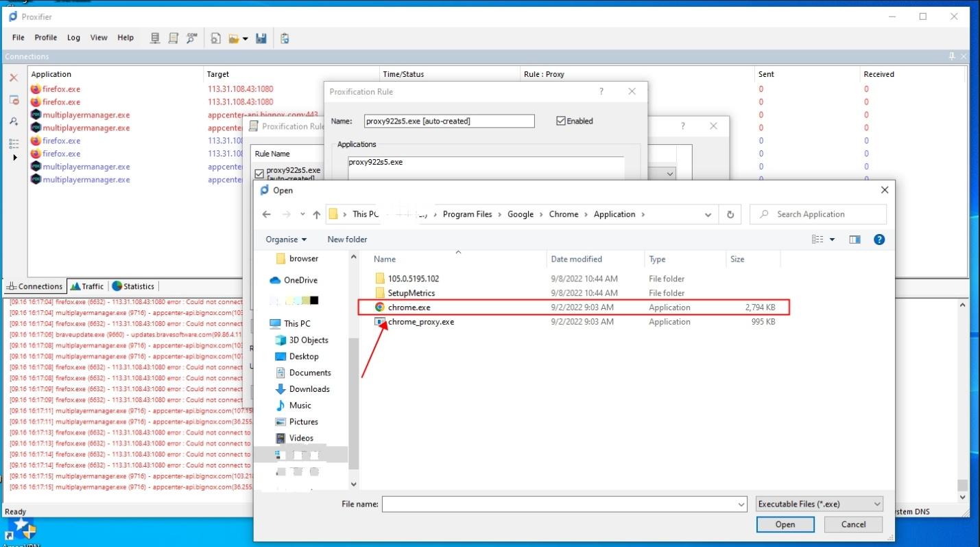Screen dimensions: 980x547
Task: Uncheck the Enabled checkbox
Action: [561, 121]
